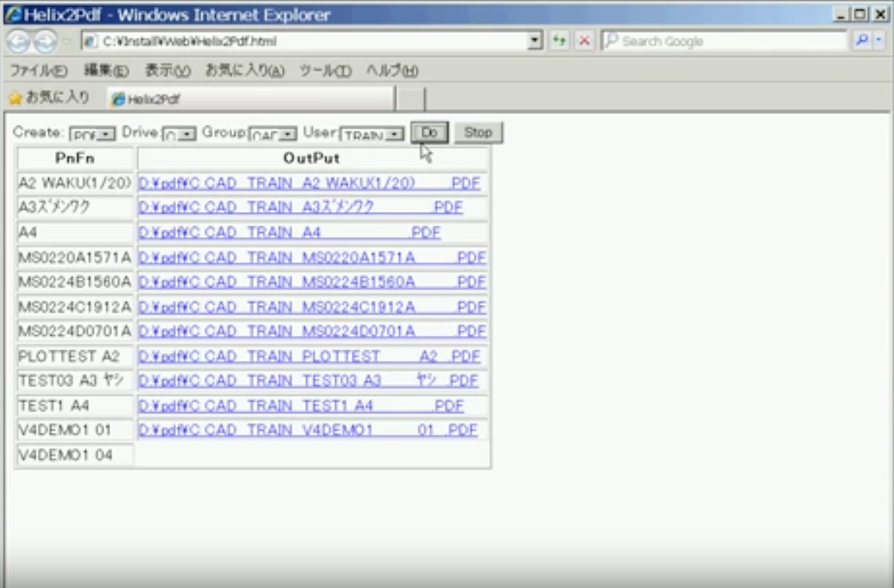Select the V4DEMO1 04 PnFn cell
The height and width of the screenshot is (588, 894).
(75, 455)
